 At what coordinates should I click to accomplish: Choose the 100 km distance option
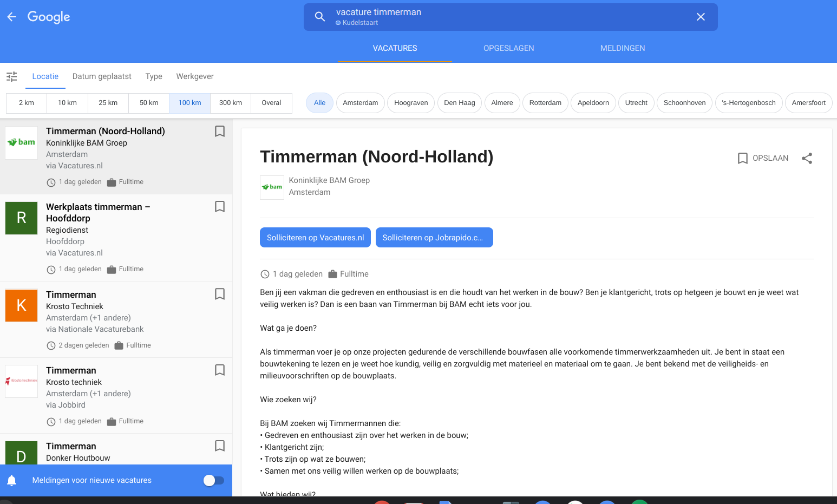click(x=189, y=103)
